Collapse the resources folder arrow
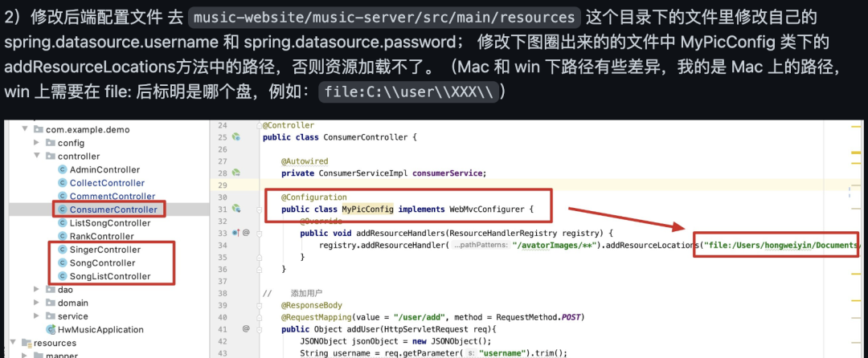 click(12, 343)
